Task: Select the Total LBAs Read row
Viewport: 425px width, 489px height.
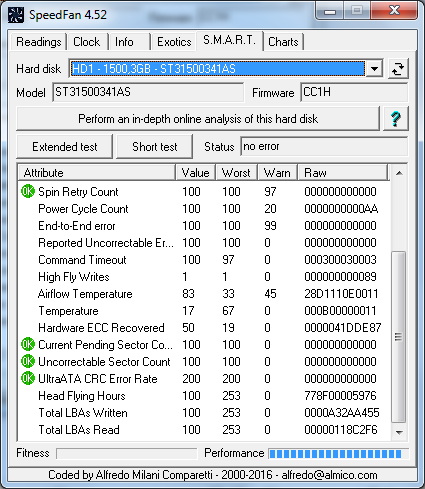Action: [203, 430]
